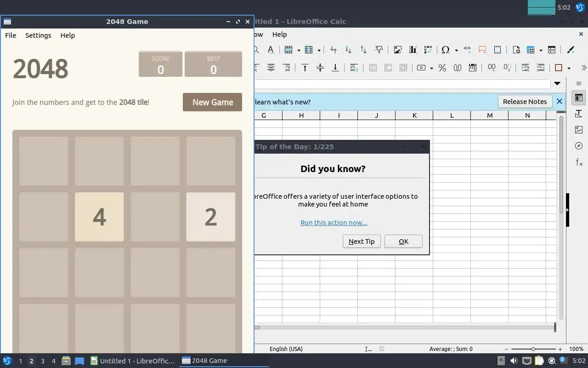Click the Next Tip button
Image resolution: width=588 pixels, height=368 pixels.
coord(362,241)
